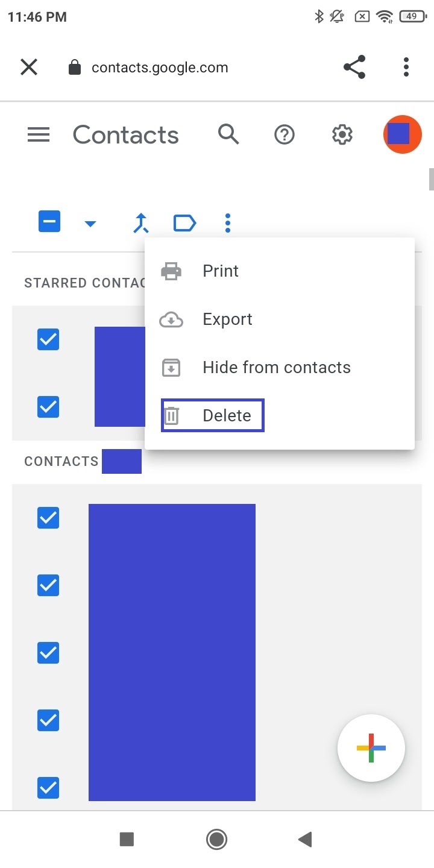Tap the merge contacts icon
Image resolution: width=434 pixels, height=868 pixels.
click(141, 223)
